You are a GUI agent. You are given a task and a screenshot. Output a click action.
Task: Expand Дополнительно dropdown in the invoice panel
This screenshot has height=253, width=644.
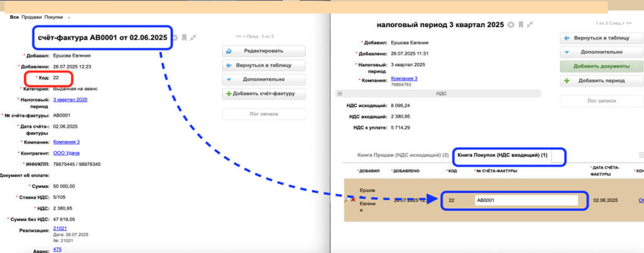click(x=264, y=80)
